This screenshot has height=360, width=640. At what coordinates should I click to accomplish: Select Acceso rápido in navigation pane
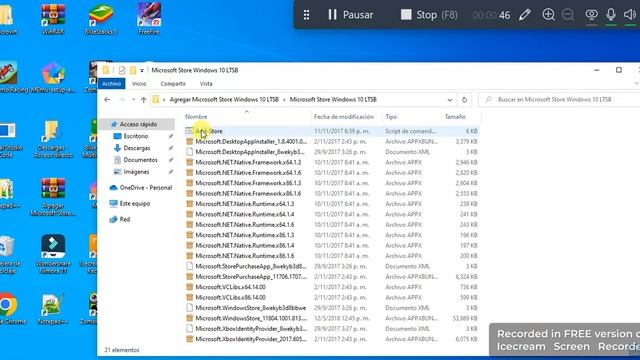point(137,124)
